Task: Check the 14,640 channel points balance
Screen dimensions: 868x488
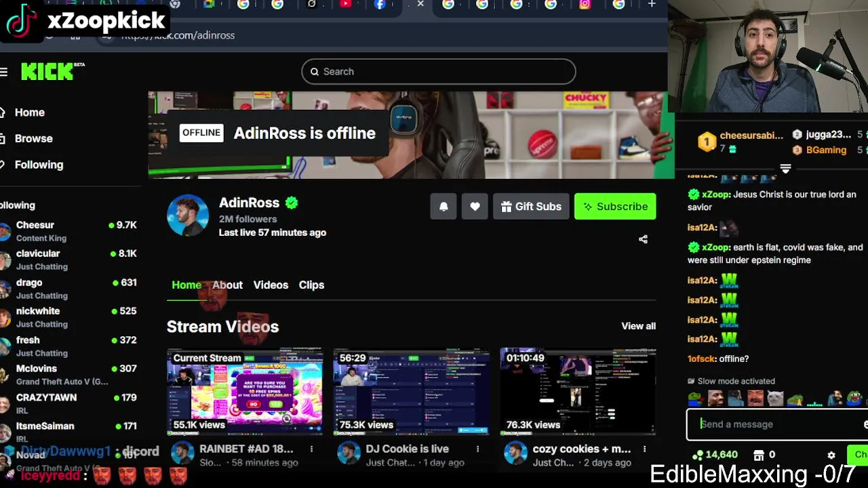Action: 715,455
